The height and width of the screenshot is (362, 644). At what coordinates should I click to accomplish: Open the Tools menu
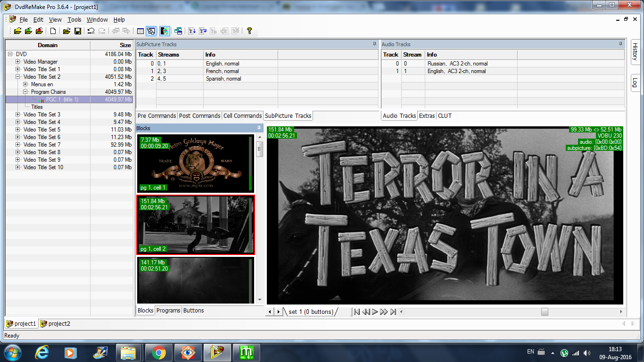(74, 20)
